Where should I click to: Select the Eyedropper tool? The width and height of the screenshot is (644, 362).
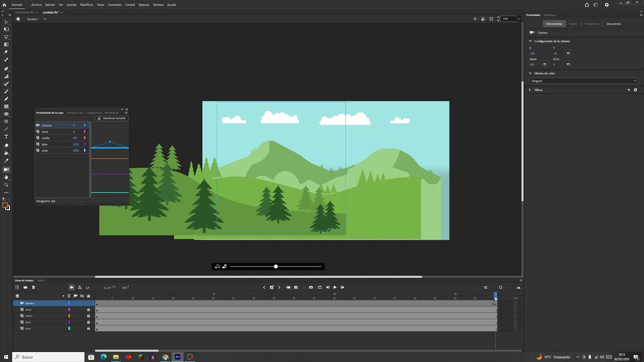[x=6, y=161]
